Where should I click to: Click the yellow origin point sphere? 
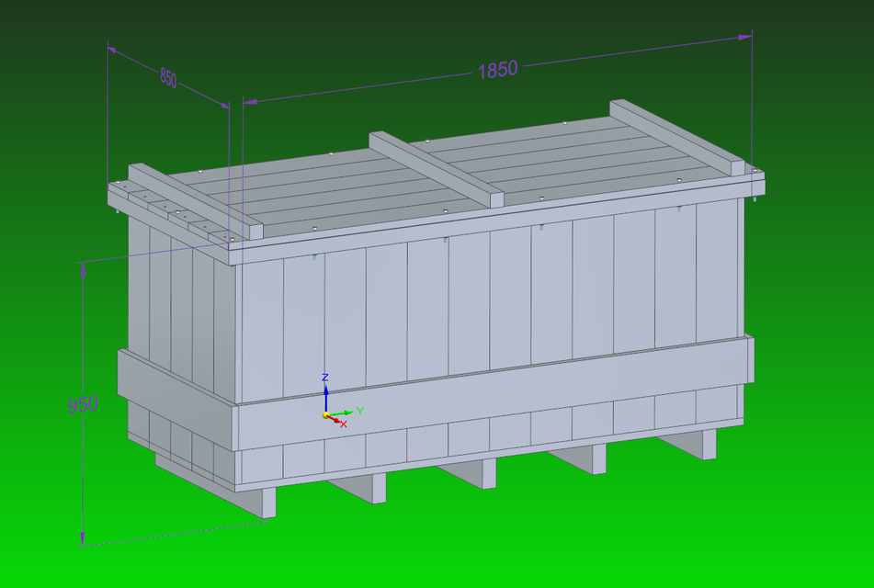pyautogui.click(x=325, y=414)
